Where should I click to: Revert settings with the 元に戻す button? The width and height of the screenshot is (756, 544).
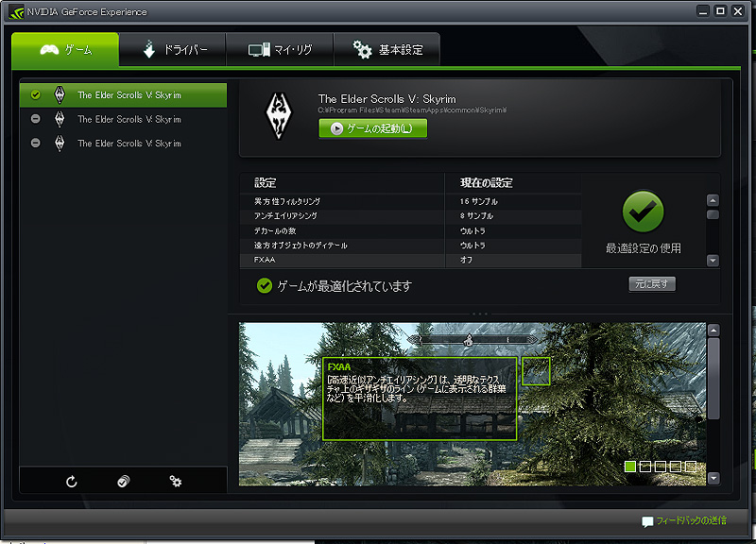pyautogui.click(x=652, y=283)
